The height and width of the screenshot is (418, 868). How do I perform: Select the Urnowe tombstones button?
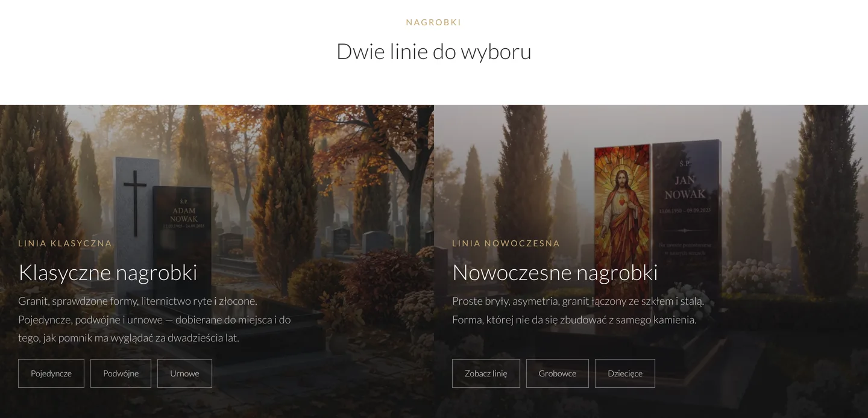184,373
